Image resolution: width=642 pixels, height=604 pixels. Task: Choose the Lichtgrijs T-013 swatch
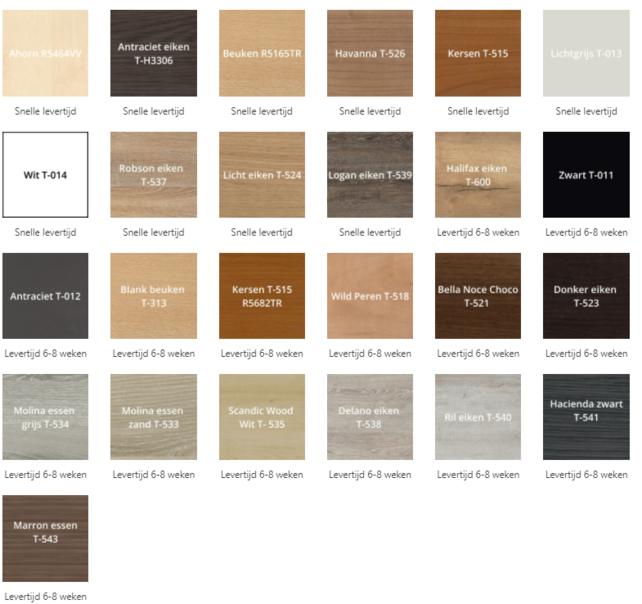[586, 54]
